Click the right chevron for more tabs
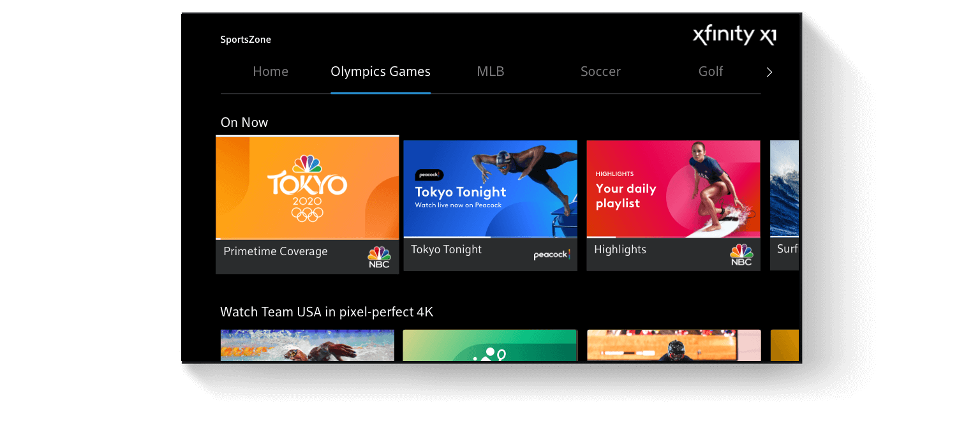The width and height of the screenshot is (980, 421). coord(769,72)
